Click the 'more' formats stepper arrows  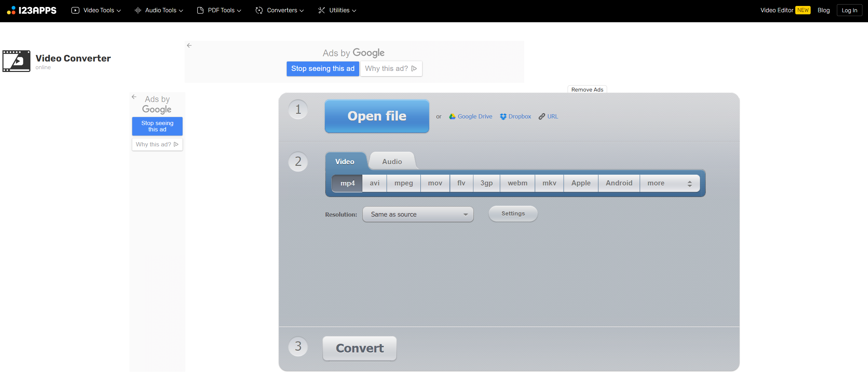(689, 183)
